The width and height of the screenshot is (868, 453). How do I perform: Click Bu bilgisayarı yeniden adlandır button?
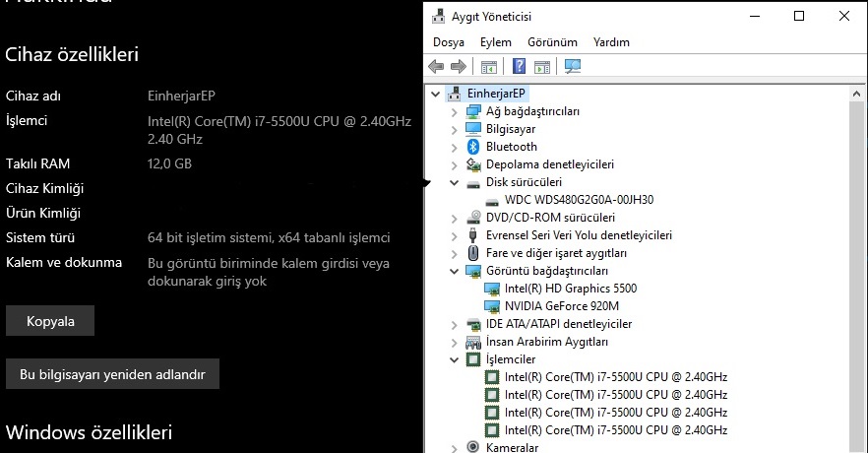112,374
